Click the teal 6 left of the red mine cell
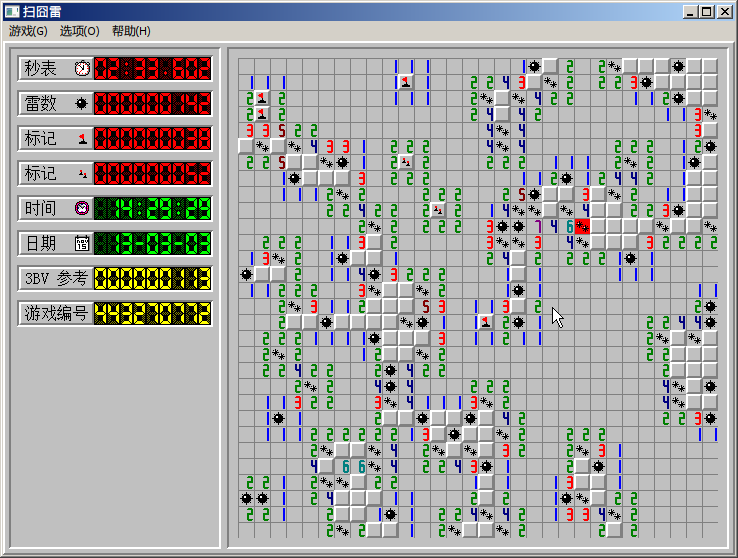Viewport: 738px width, 558px height. tap(570, 227)
